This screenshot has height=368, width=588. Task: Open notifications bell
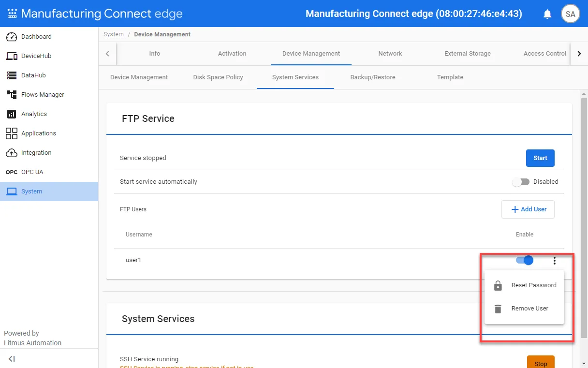tap(547, 14)
